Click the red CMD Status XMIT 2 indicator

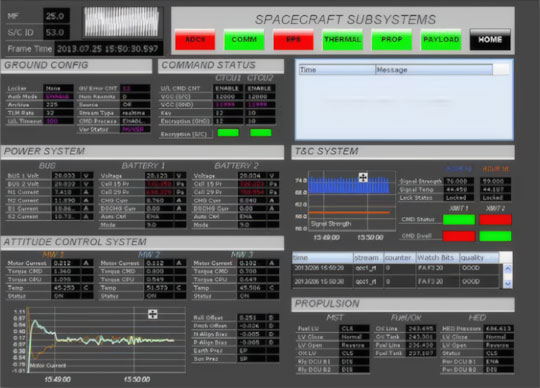[x=495, y=220]
